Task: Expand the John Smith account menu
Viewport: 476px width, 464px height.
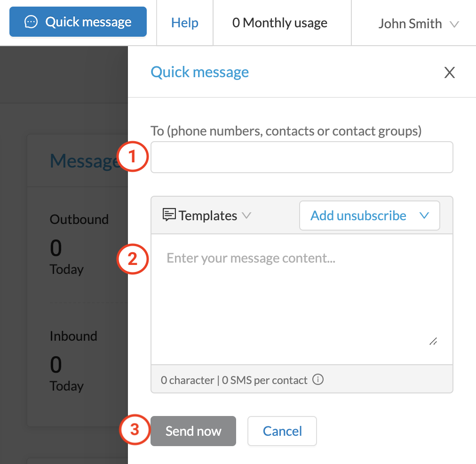Action: coord(419,24)
